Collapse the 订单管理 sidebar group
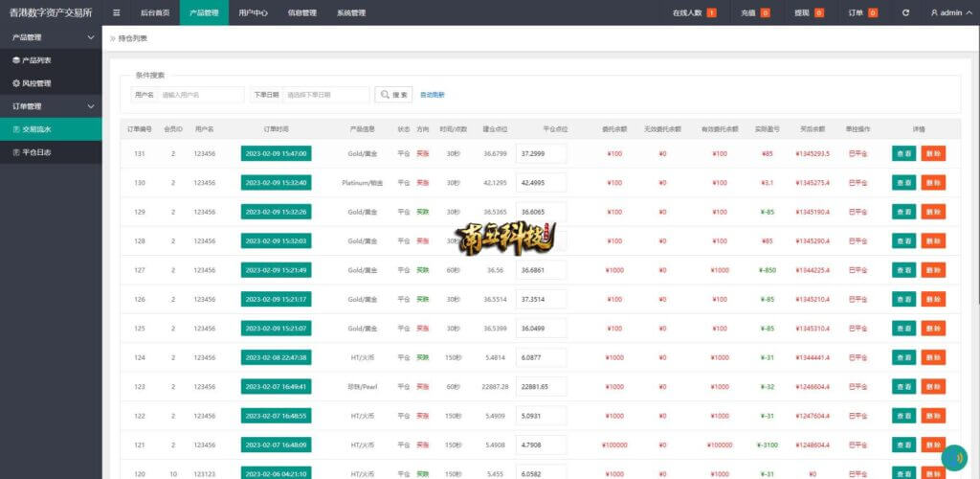This screenshot has width=980, height=479. (x=51, y=106)
